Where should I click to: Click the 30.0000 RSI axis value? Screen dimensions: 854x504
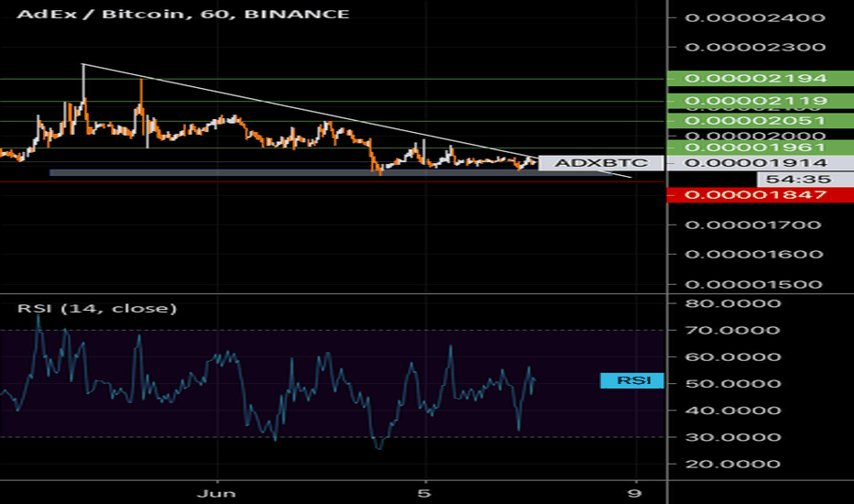pos(732,437)
